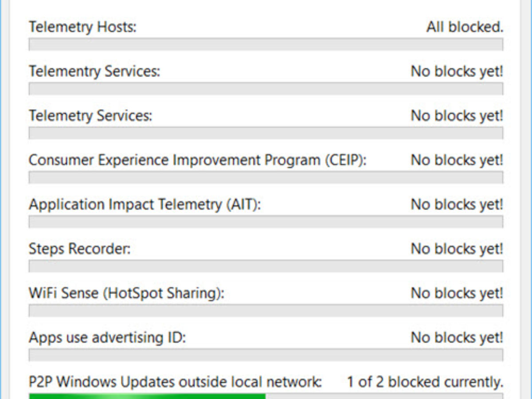Viewport: 532px width, 399px height.
Task: Click the misspelled "Telementry Services:" label
Action: [94, 71]
